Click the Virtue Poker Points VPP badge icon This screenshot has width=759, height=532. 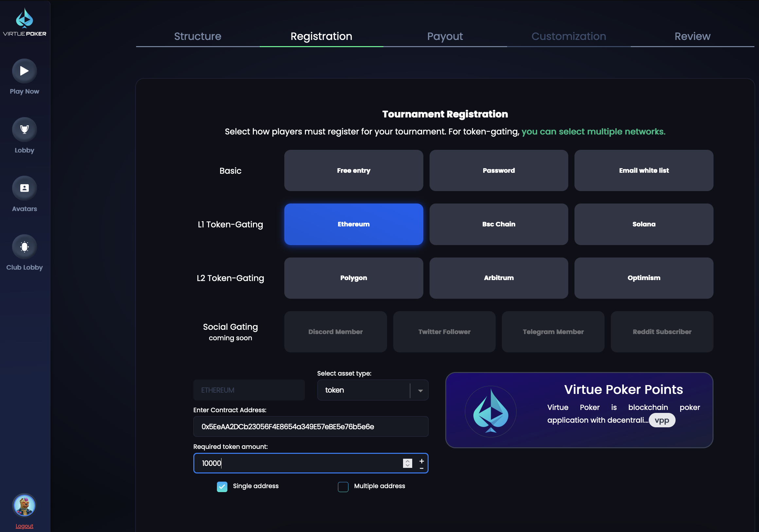(x=662, y=419)
